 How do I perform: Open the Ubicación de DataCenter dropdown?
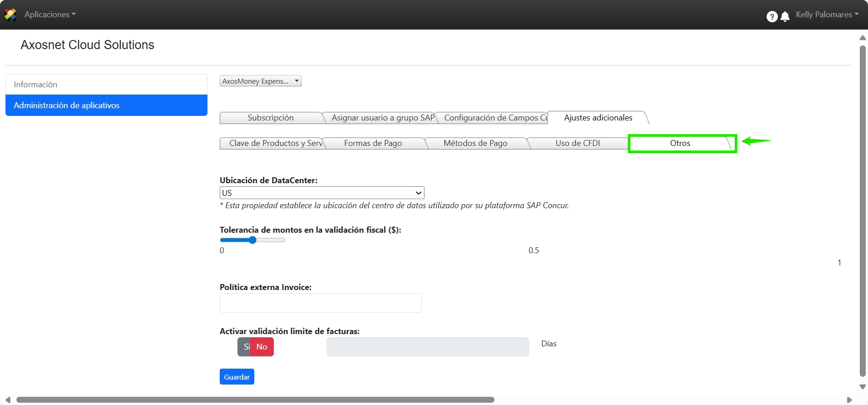tap(322, 193)
